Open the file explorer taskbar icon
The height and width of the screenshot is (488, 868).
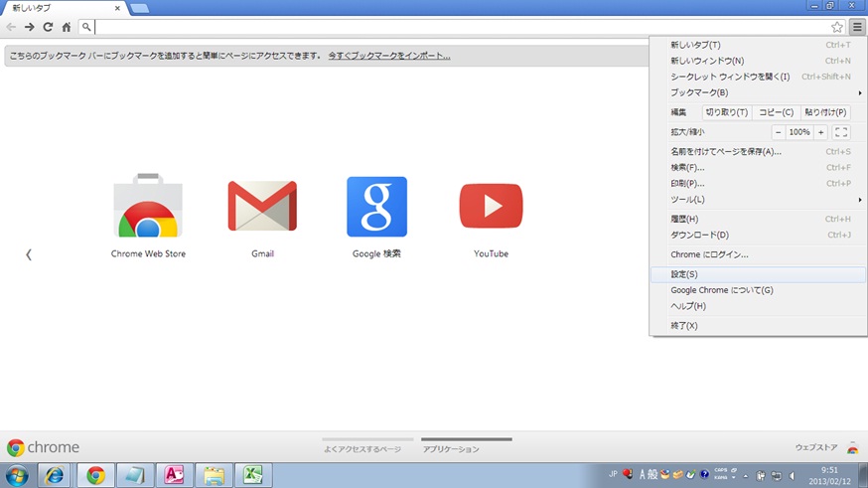click(214, 475)
